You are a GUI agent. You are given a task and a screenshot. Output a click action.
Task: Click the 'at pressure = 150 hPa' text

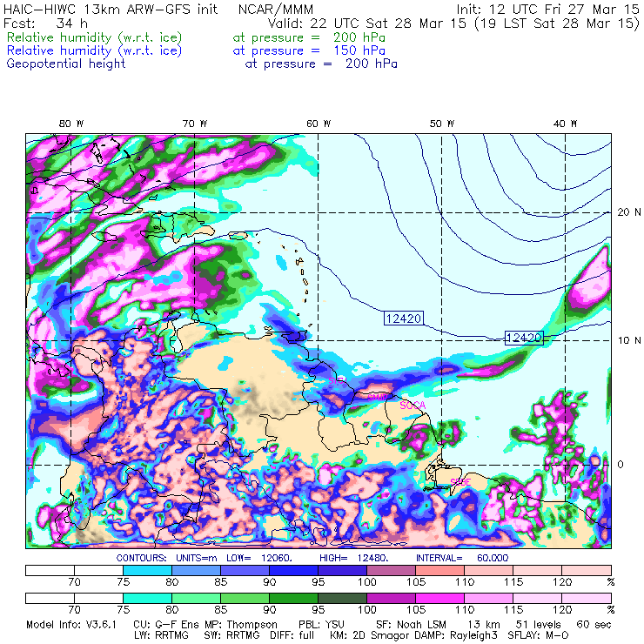[x=309, y=51]
